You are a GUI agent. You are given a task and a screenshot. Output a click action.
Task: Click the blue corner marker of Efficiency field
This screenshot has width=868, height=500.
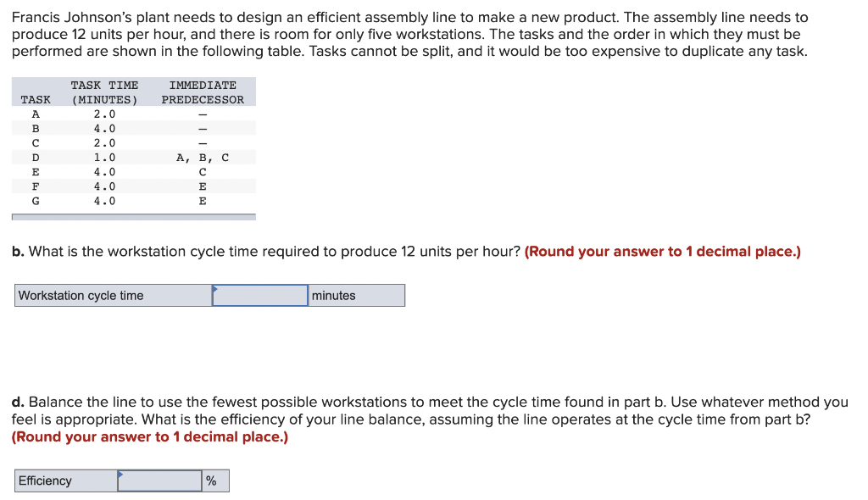coord(120,474)
